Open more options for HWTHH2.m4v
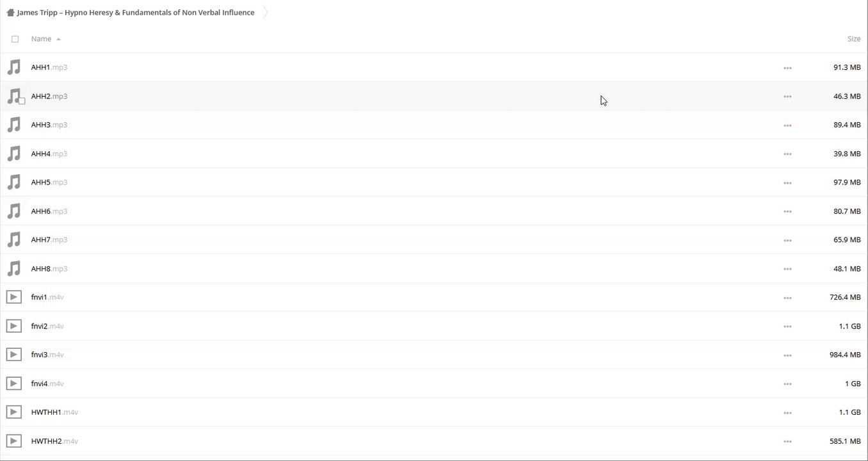Viewport: 868px width, 461px height. point(787,442)
